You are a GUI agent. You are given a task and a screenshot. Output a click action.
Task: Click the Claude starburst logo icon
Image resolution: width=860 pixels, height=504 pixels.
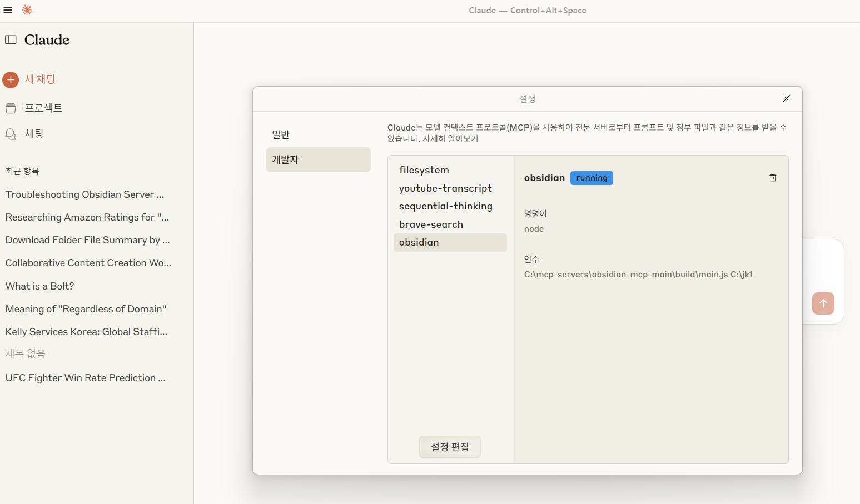[x=27, y=10]
